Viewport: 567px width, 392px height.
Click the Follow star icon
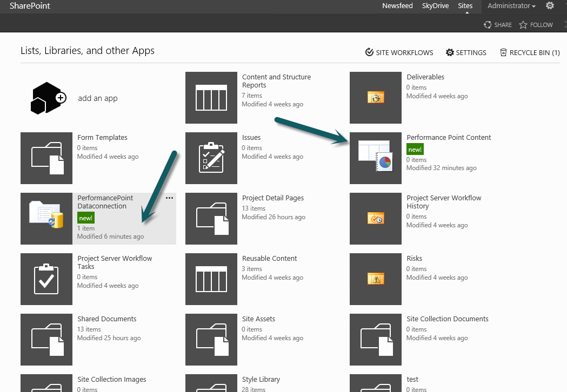coord(523,25)
